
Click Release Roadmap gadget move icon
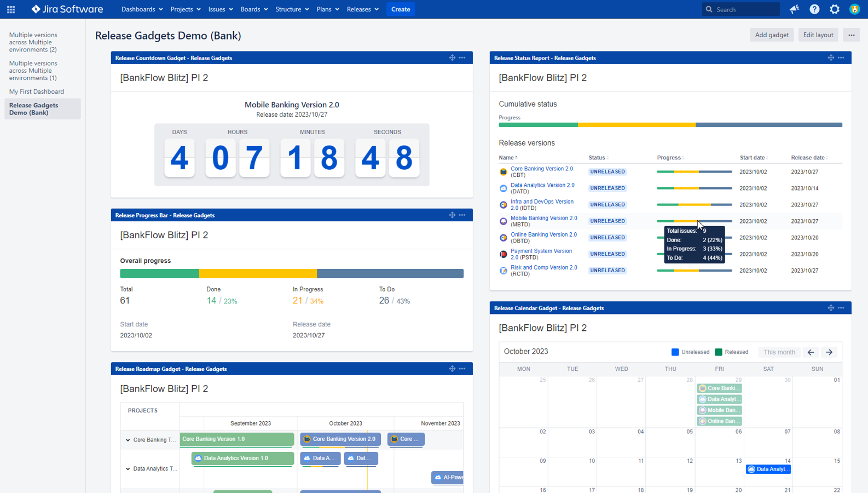click(452, 369)
